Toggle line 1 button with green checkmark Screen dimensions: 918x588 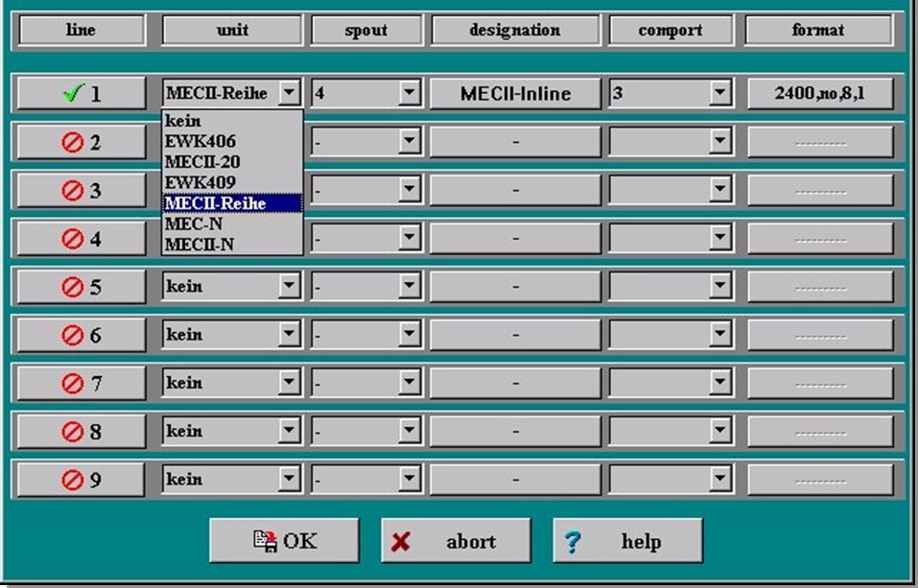coord(82,93)
